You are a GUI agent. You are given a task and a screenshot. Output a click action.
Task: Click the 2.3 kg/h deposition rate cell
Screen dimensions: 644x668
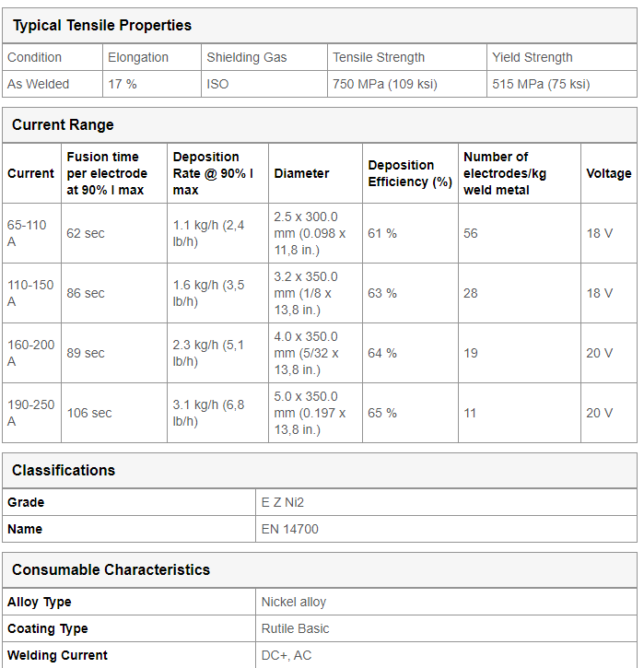pos(217,353)
